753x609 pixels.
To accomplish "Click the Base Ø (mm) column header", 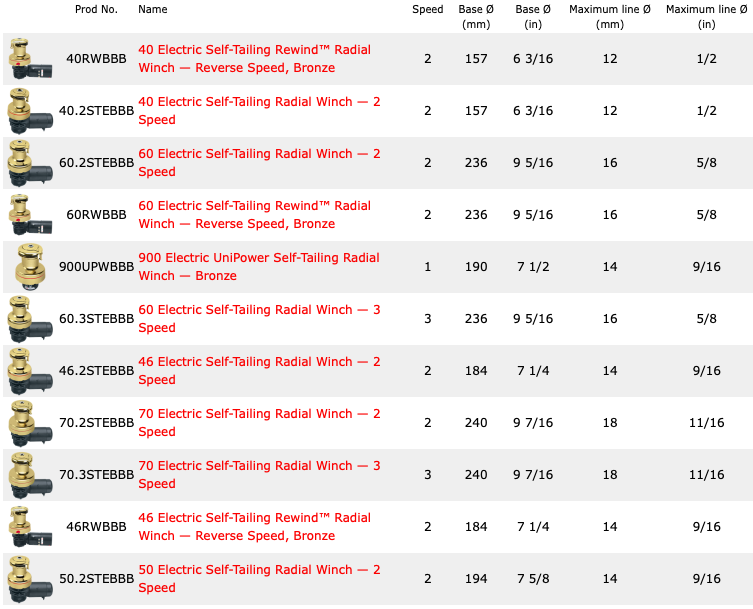I will click(x=476, y=17).
